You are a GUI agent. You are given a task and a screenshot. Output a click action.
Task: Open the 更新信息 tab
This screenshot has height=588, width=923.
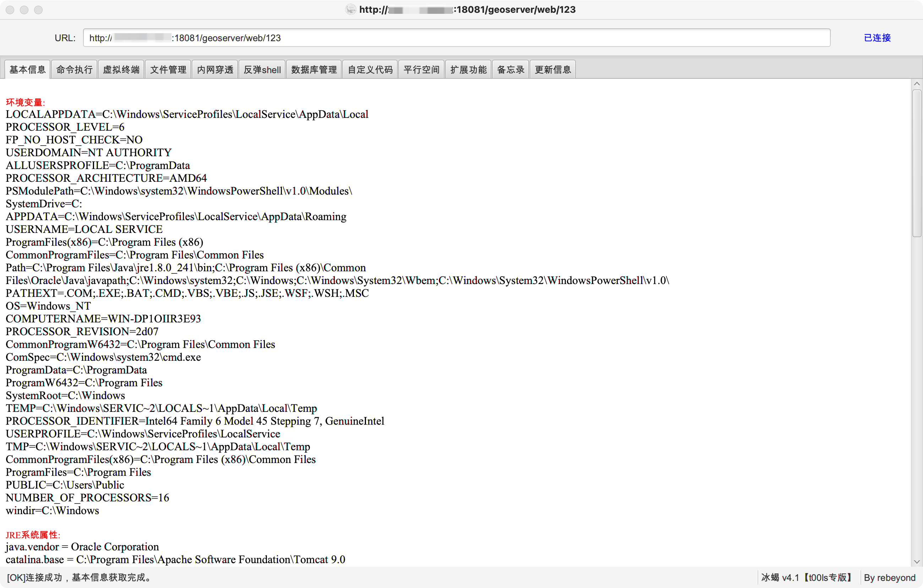click(x=552, y=69)
